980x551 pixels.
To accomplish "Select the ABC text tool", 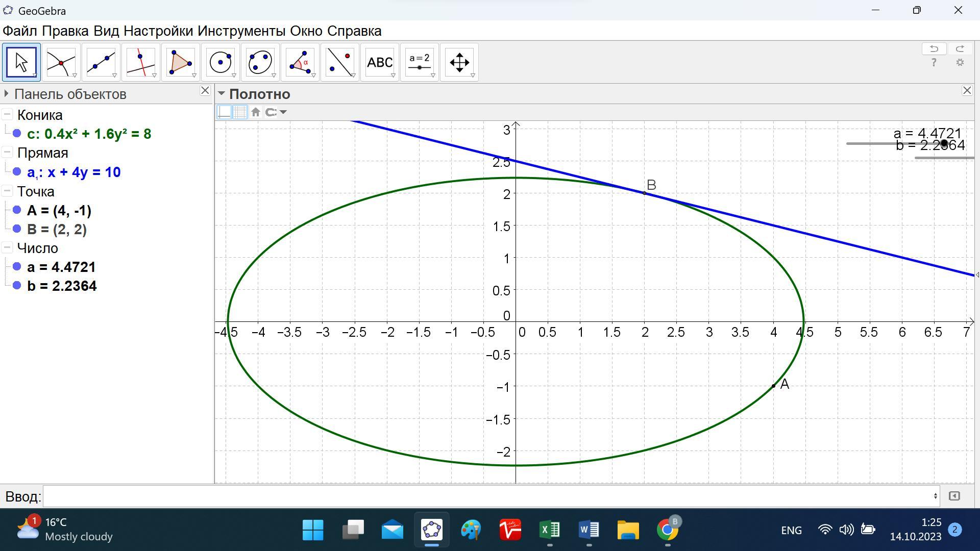I will click(380, 63).
